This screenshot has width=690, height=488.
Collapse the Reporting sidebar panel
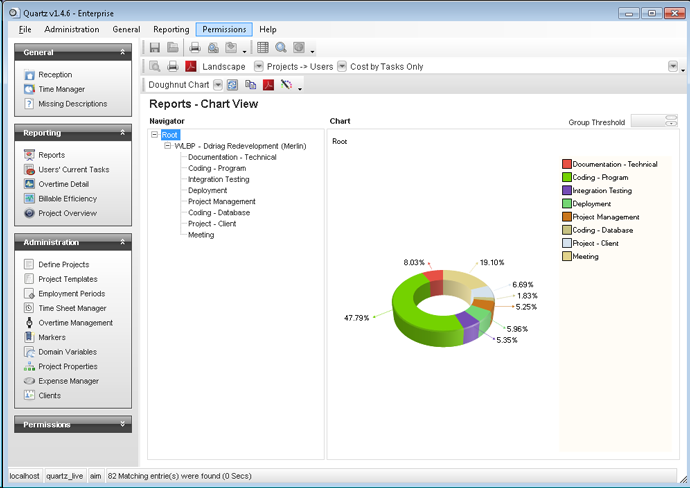click(x=123, y=133)
